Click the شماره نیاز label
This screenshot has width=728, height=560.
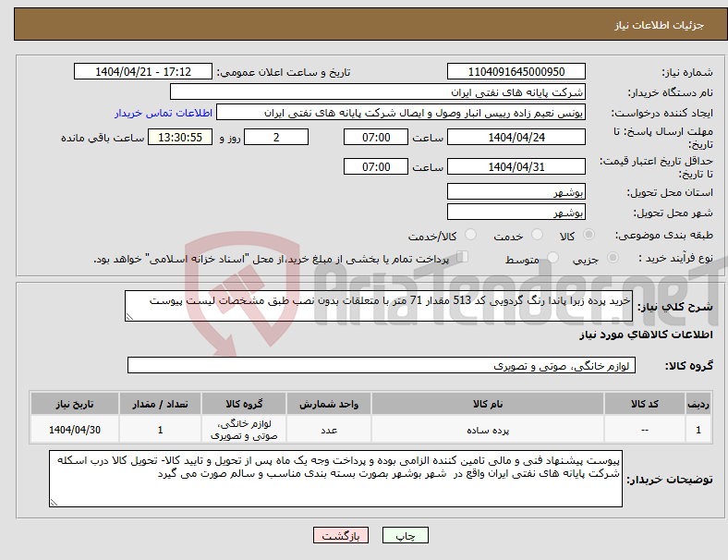[x=687, y=72]
